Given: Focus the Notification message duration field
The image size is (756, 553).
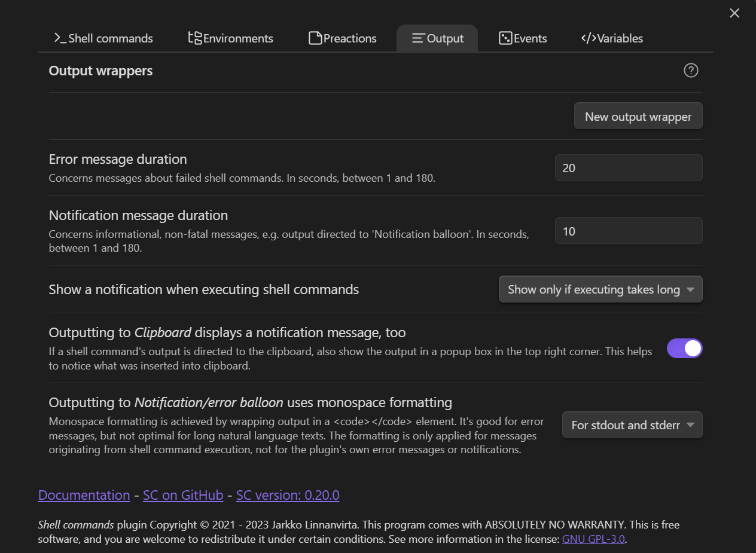Looking at the screenshot, I should coord(628,231).
